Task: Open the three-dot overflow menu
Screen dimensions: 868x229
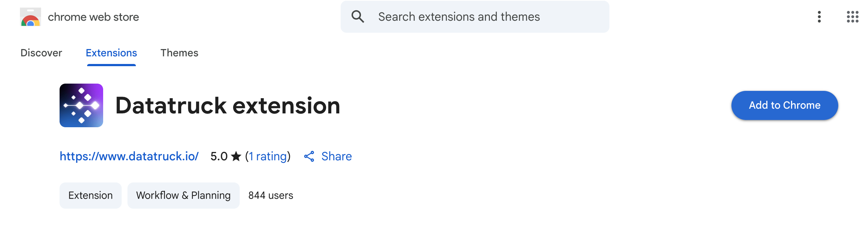Action: (x=820, y=16)
